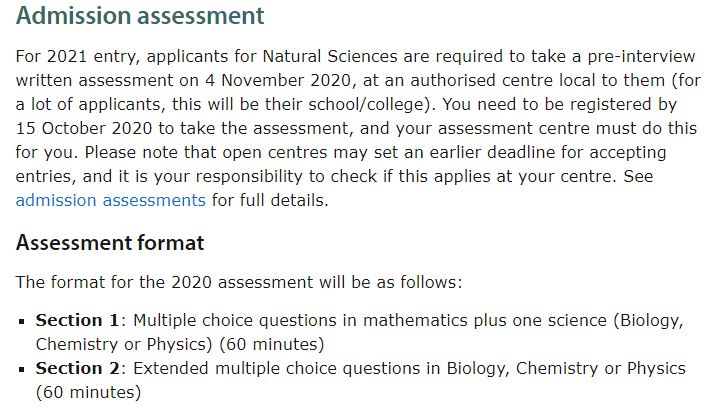Click the word pre-interview

[641, 57]
